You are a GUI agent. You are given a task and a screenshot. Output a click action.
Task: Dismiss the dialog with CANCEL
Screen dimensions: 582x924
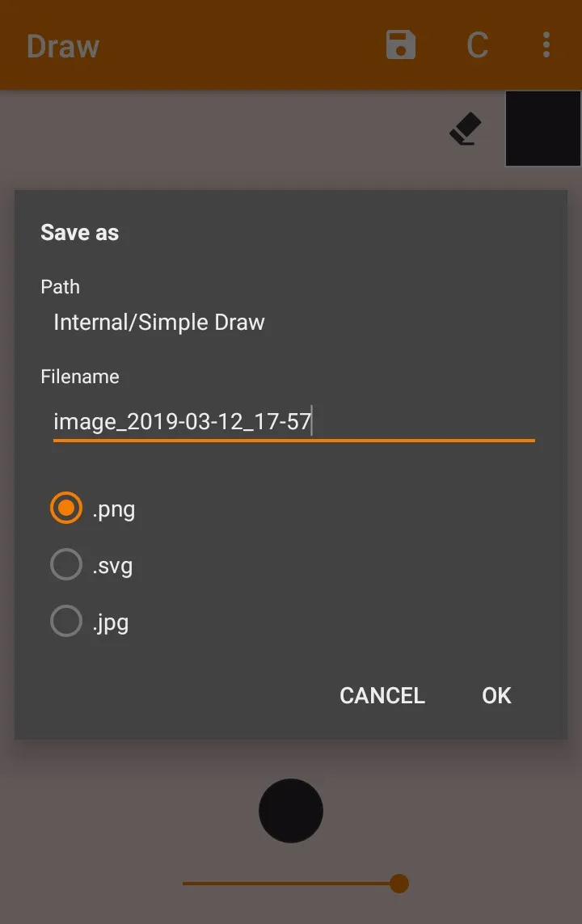pos(382,695)
